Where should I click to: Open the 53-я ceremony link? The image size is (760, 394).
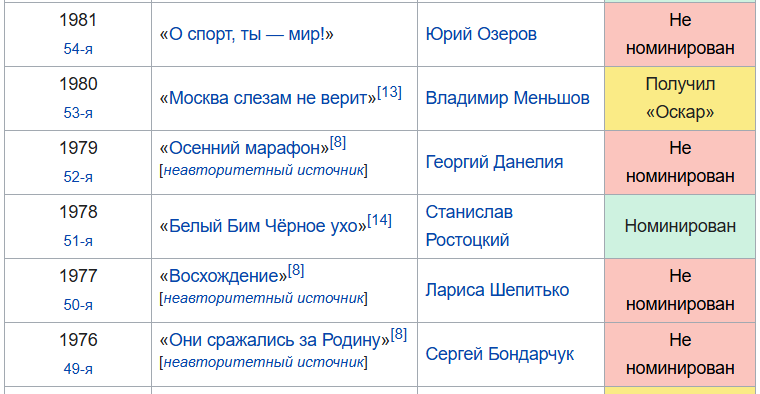click(78, 113)
